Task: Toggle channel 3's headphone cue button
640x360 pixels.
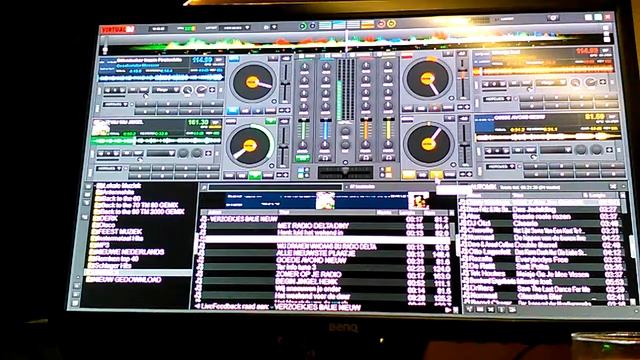Action: point(366,157)
